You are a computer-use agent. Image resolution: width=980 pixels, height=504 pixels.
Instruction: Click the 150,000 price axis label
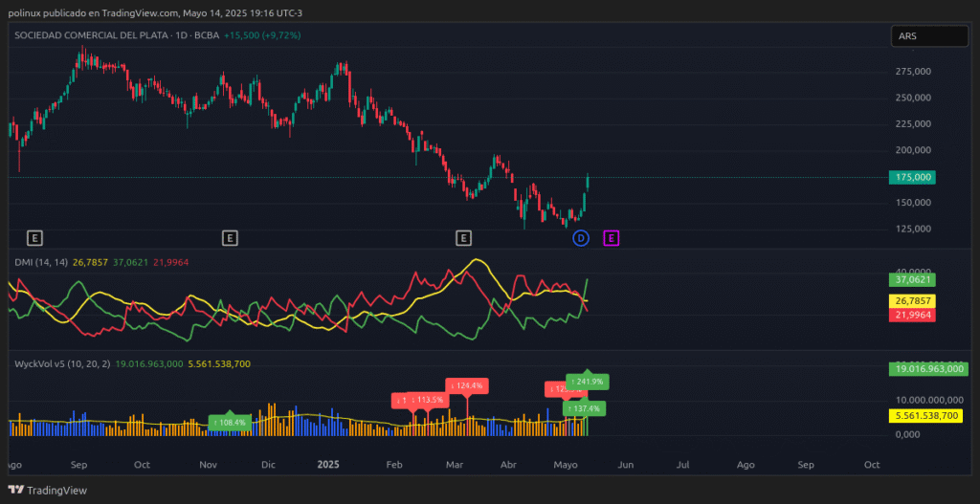[912, 203]
